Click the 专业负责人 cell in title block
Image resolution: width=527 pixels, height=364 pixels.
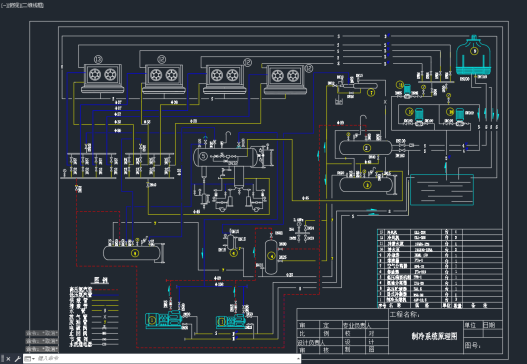[357, 325]
